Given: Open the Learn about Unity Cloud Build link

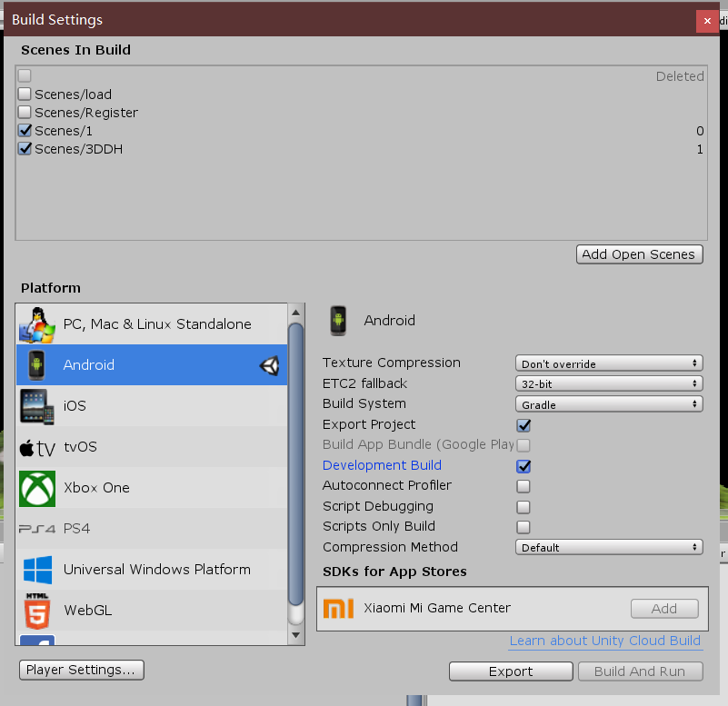Looking at the screenshot, I should pos(604,641).
